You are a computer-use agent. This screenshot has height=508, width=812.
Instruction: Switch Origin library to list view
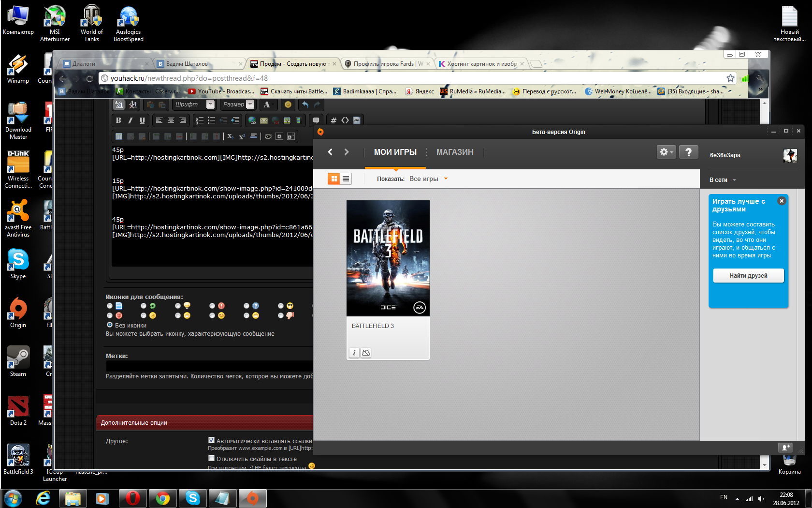pos(346,179)
